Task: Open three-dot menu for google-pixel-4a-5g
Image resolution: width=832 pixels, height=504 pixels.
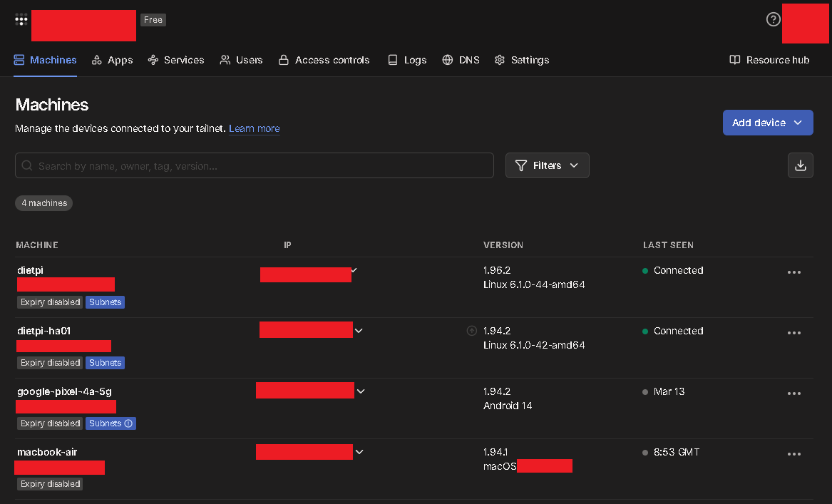Action: pyautogui.click(x=794, y=394)
